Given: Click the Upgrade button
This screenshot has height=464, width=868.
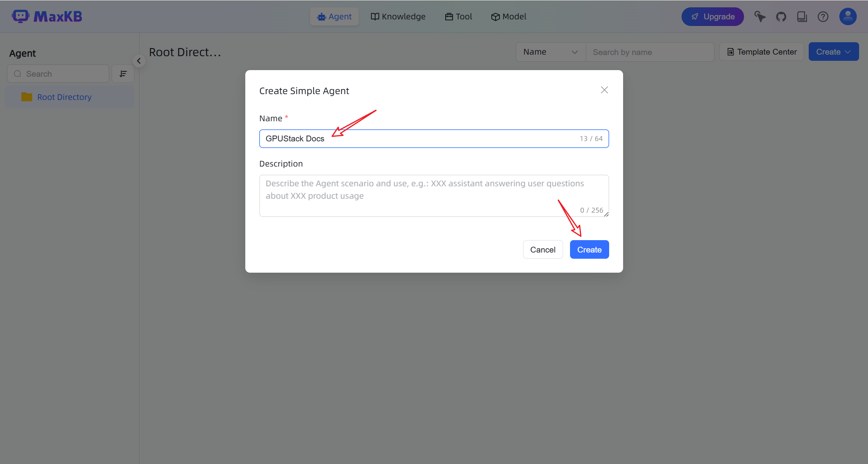Looking at the screenshot, I should pos(712,17).
